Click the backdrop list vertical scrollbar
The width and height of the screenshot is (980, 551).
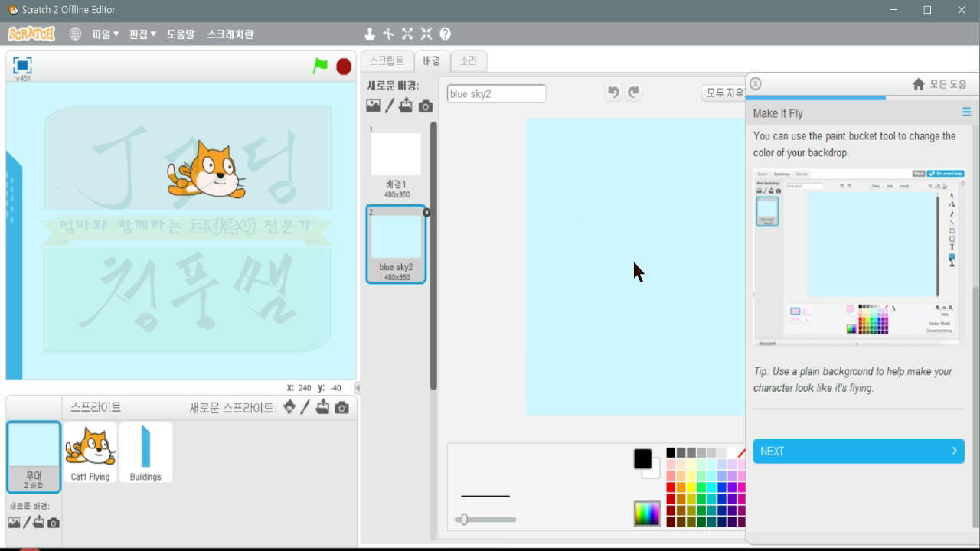point(433,256)
